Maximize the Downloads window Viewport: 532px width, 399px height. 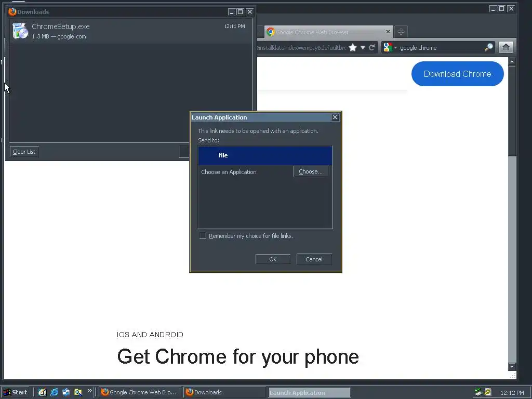tap(240, 12)
